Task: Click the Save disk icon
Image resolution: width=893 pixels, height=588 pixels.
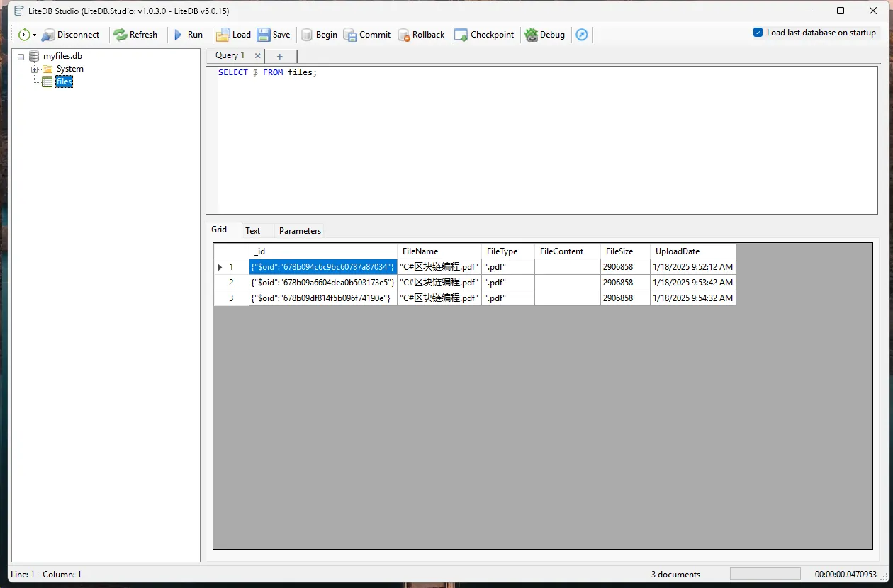Action: (x=264, y=35)
